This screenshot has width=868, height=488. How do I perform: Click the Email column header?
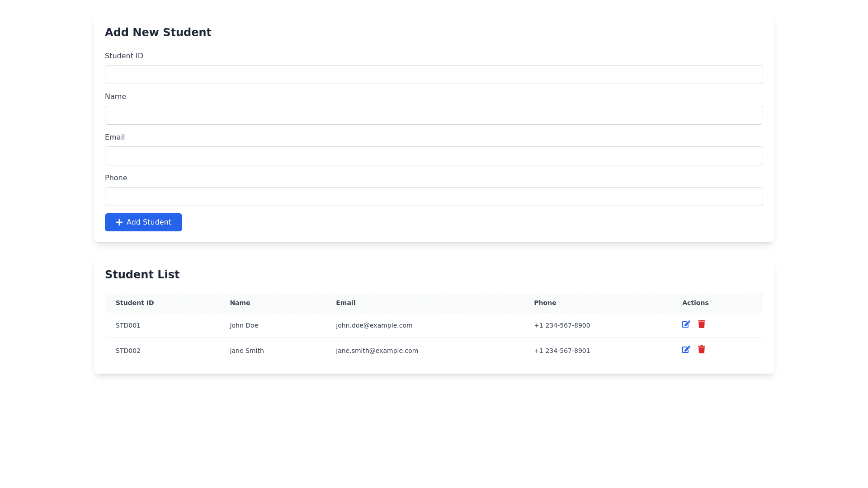[x=345, y=303]
